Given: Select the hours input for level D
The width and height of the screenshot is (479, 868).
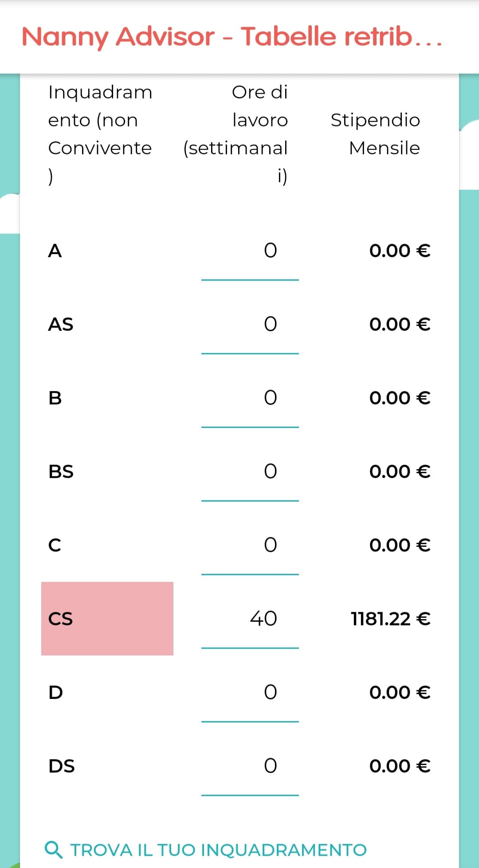Looking at the screenshot, I should pyautogui.click(x=250, y=693).
